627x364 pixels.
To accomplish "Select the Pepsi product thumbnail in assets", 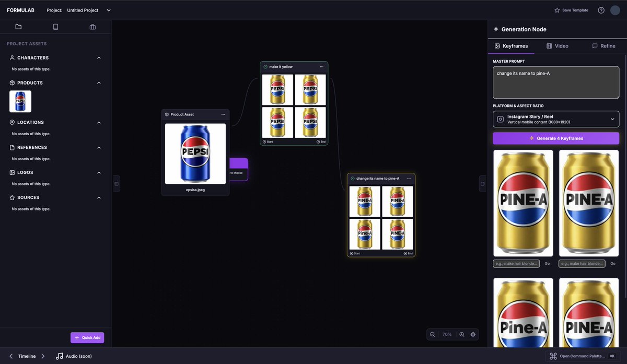I will tap(20, 101).
